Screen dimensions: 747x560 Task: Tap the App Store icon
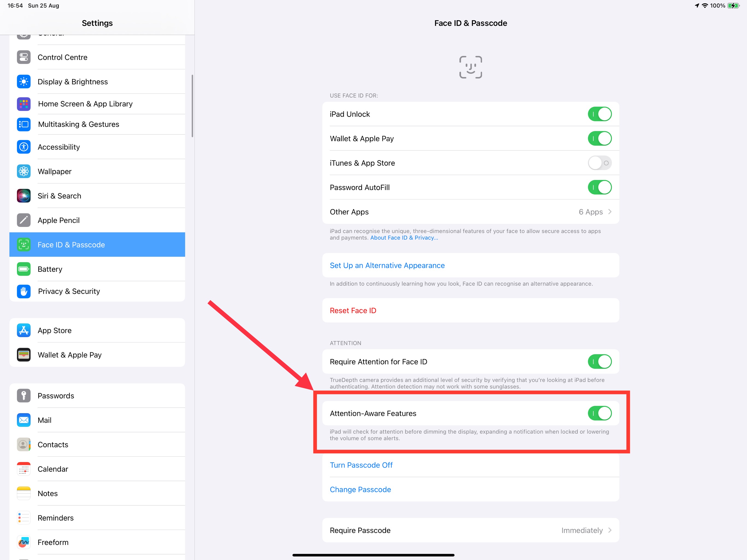click(x=24, y=330)
